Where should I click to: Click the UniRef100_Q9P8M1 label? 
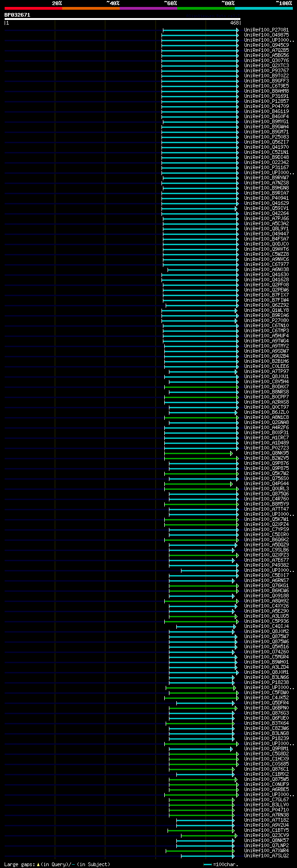tap(266, 749)
